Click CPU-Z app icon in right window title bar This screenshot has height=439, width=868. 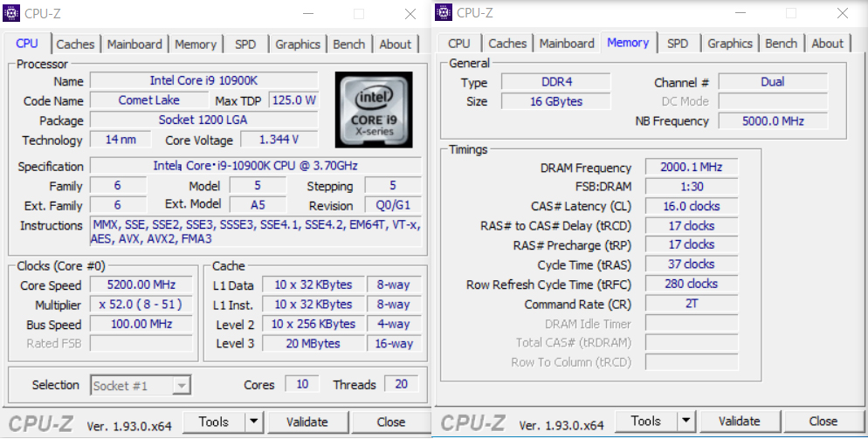[x=444, y=12]
